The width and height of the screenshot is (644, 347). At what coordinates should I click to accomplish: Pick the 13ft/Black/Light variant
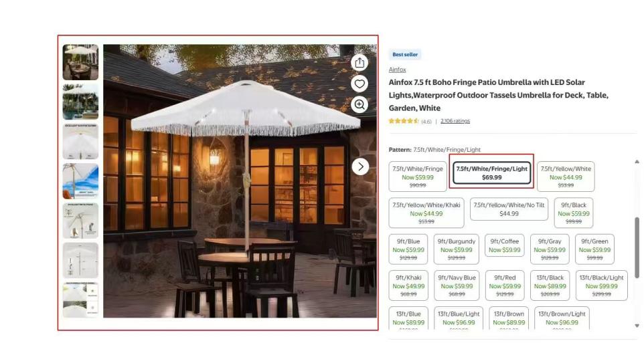coord(601,285)
